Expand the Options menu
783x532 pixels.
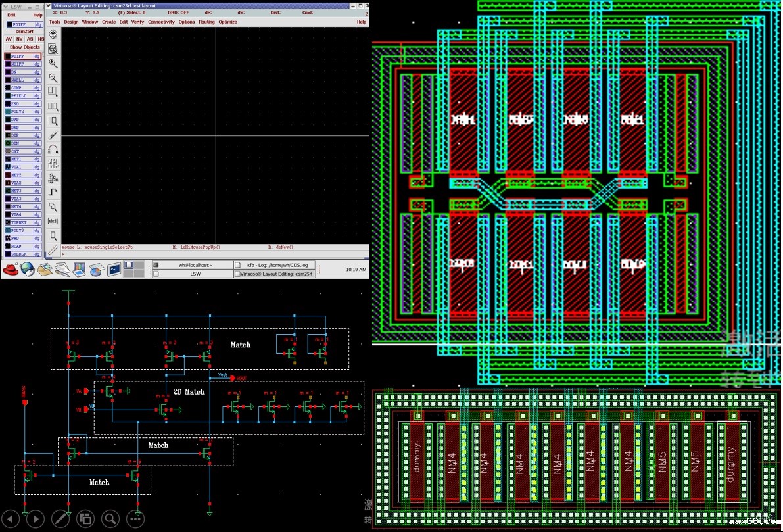click(187, 22)
